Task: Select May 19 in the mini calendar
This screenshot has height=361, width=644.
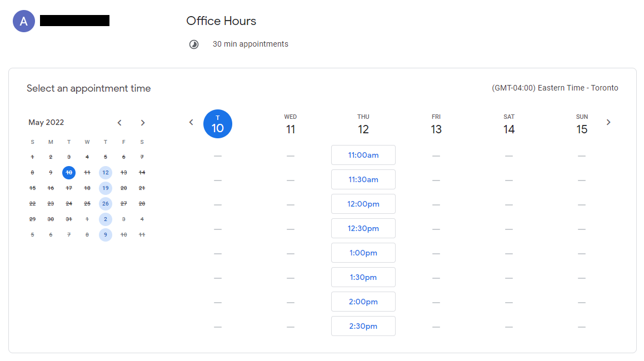Action: [106, 188]
